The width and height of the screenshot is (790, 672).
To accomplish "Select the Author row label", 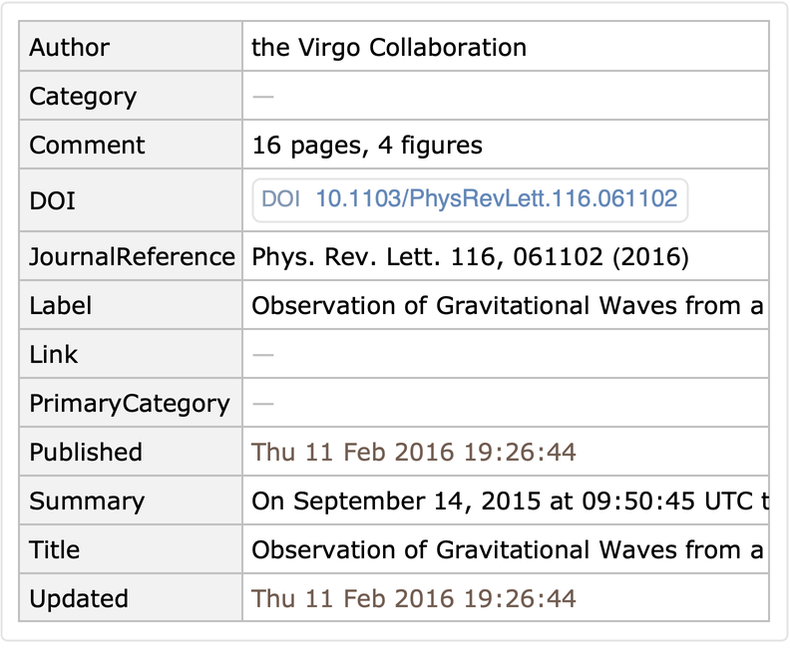I will pyautogui.click(x=70, y=47).
